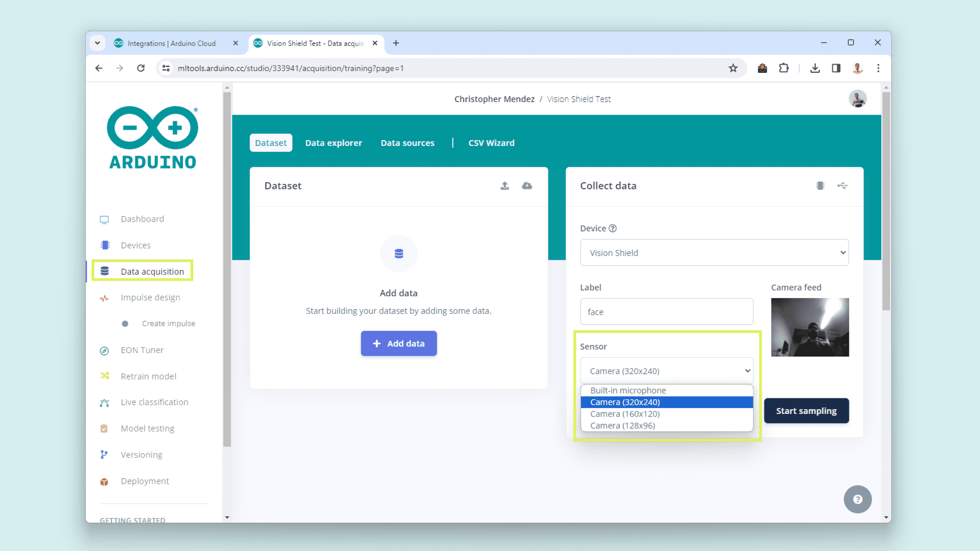This screenshot has width=980, height=551.
Task: Click the sidebar vertical scrollbar
Action: click(x=227, y=269)
